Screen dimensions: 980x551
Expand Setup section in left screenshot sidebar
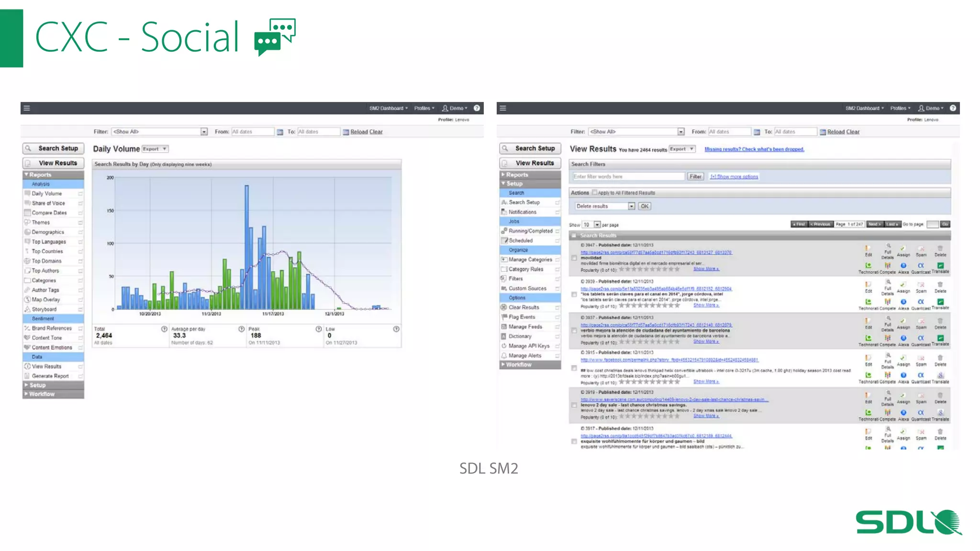tap(53, 385)
